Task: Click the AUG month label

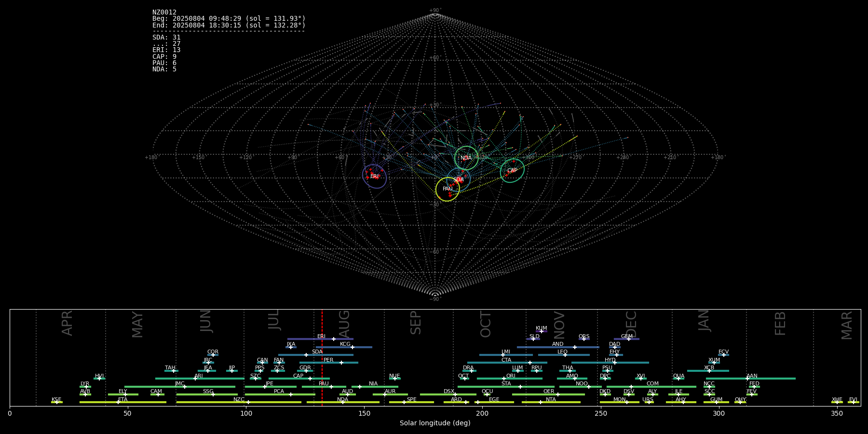Action: click(x=344, y=324)
